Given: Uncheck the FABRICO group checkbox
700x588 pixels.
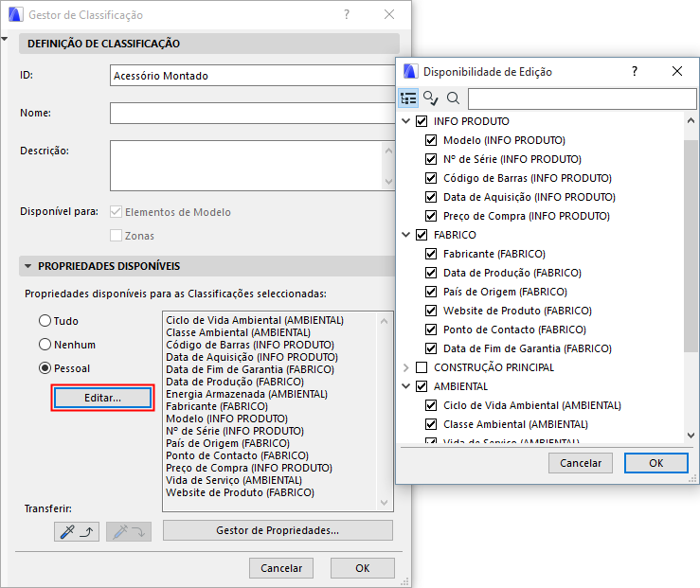Looking at the screenshot, I should (422, 235).
